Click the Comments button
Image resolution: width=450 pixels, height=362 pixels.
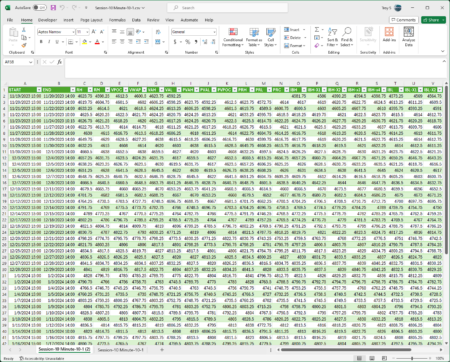(x=404, y=20)
